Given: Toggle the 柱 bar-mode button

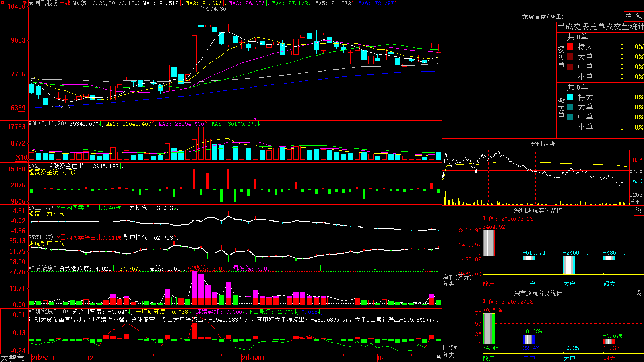Looking at the screenshot, I should (x=629, y=16).
